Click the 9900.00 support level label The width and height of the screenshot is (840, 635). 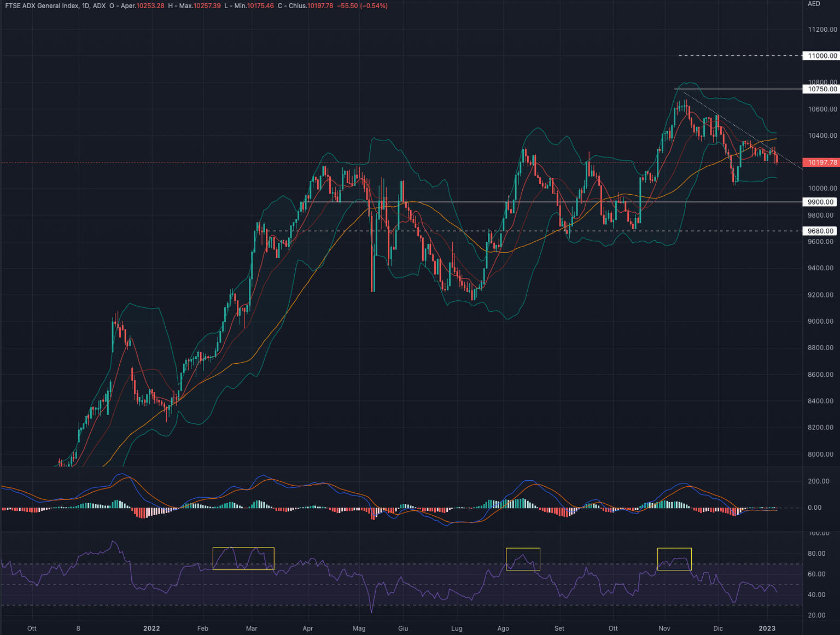[x=820, y=202]
